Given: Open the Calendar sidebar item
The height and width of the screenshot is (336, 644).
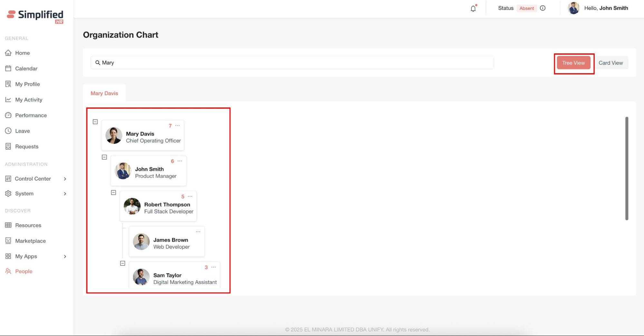Looking at the screenshot, I should point(26,69).
